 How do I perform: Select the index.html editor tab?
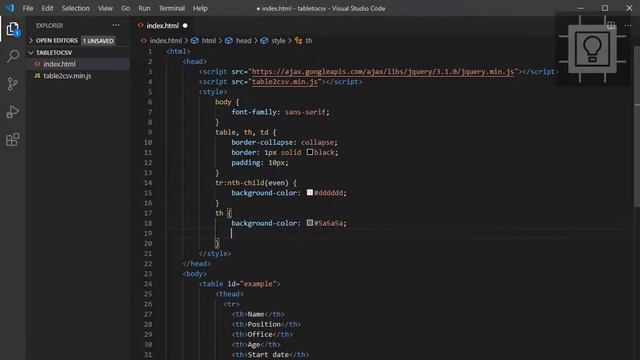(163, 25)
